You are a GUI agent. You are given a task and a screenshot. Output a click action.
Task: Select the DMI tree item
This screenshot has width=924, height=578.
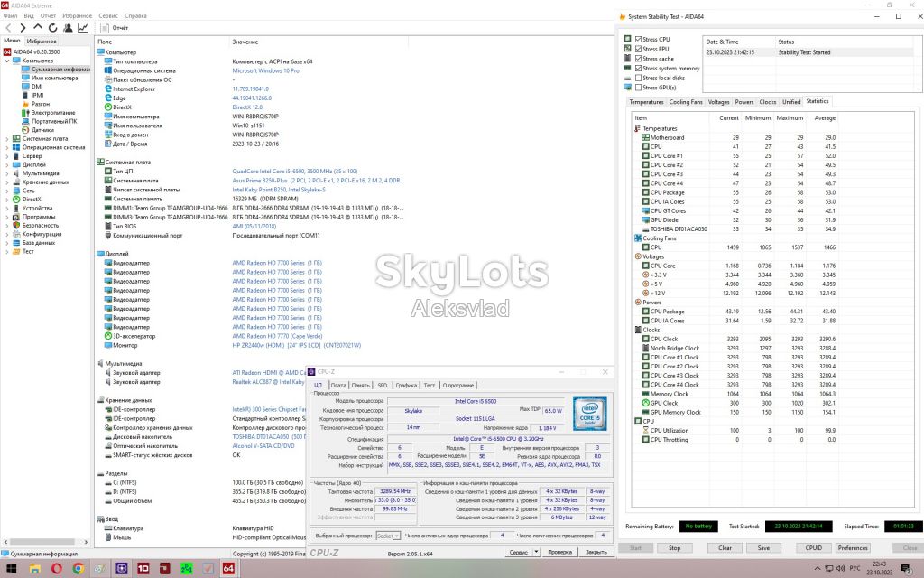(37, 87)
